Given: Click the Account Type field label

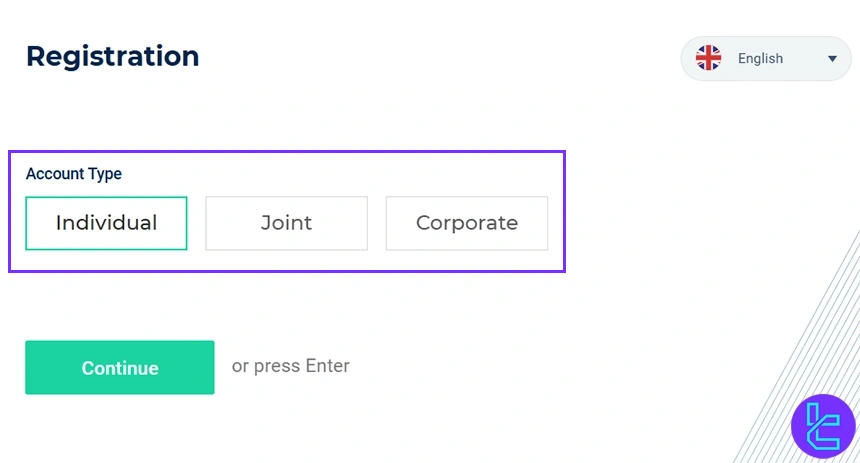Looking at the screenshot, I should point(74,174).
